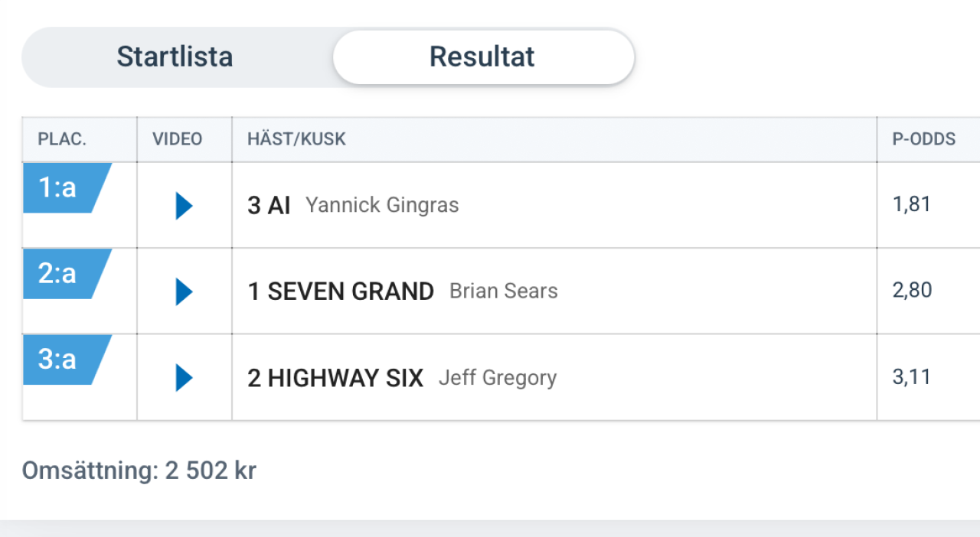Click driver name Brian Sears
The width and height of the screenshot is (980, 537).
[504, 291]
